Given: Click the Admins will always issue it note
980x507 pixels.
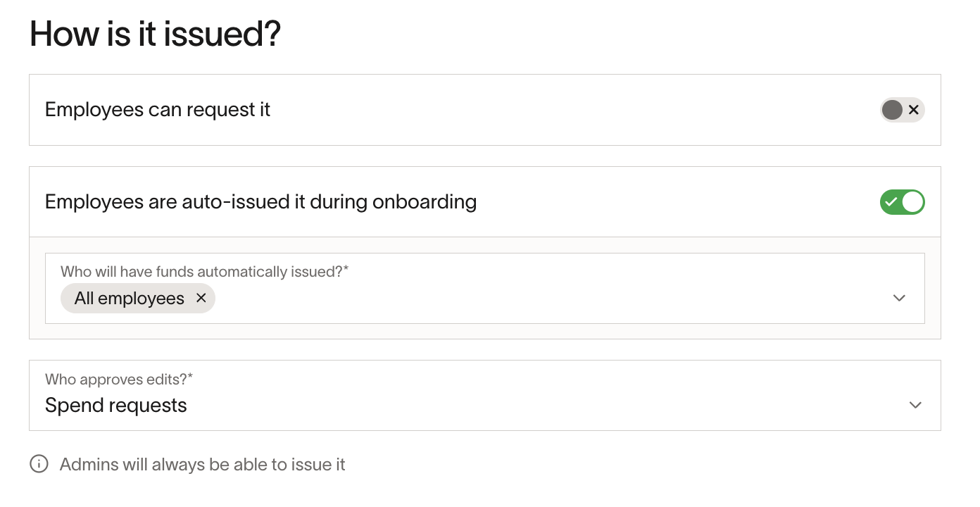Looking at the screenshot, I should pyautogui.click(x=203, y=465).
